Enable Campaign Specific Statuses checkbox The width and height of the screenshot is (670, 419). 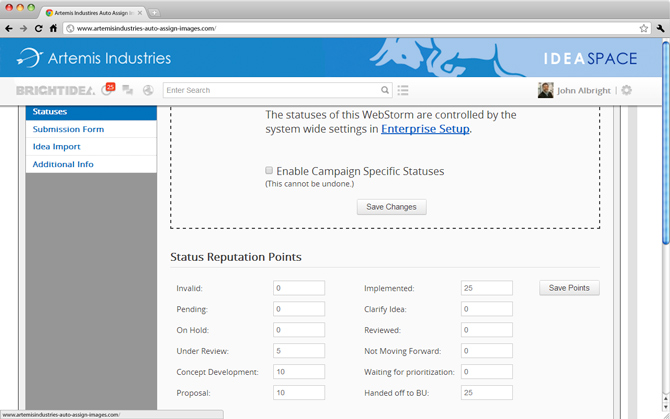click(269, 170)
